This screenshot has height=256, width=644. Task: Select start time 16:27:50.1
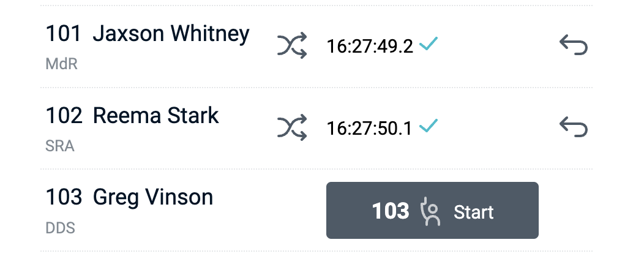tap(370, 128)
